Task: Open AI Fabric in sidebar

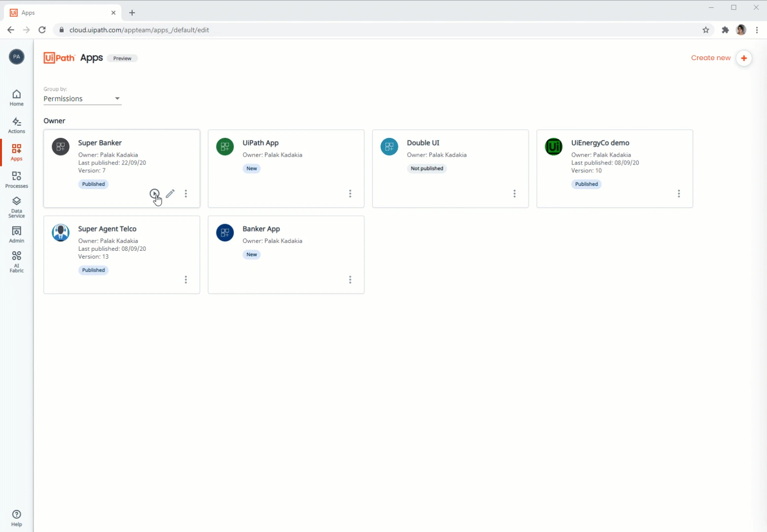Action: click(x=16, y=262)
